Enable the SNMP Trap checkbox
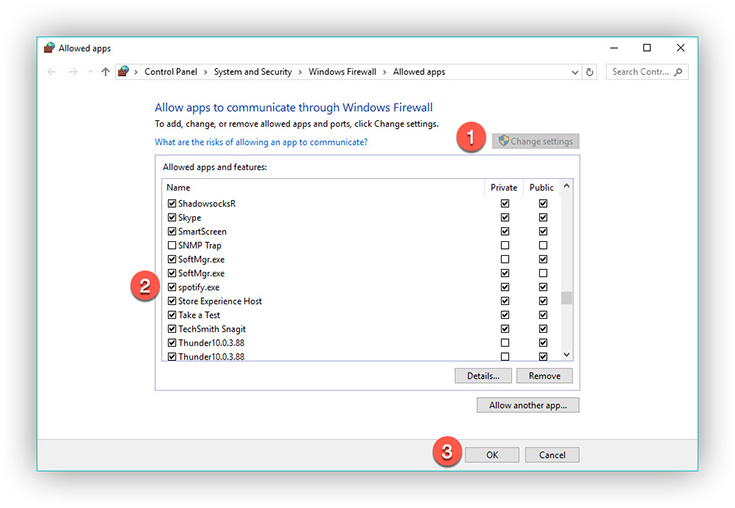The width and height of the screenshot is (735, 508). click(x=171, y=245)
